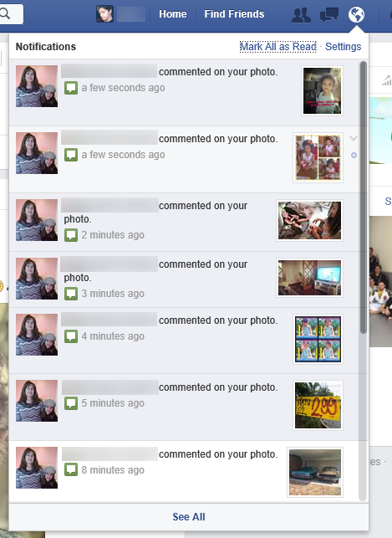Toggle the read circle on the second notification
392x538 pixels.
(354, 156)
